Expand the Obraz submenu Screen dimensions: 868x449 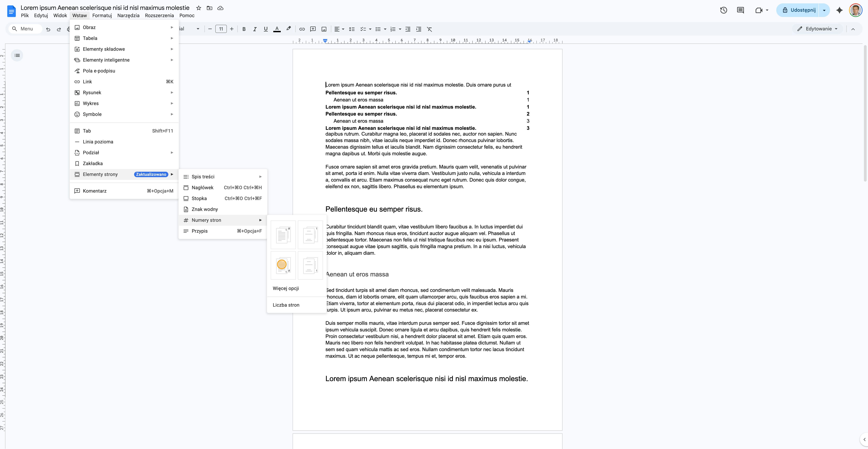click(124, 27)
